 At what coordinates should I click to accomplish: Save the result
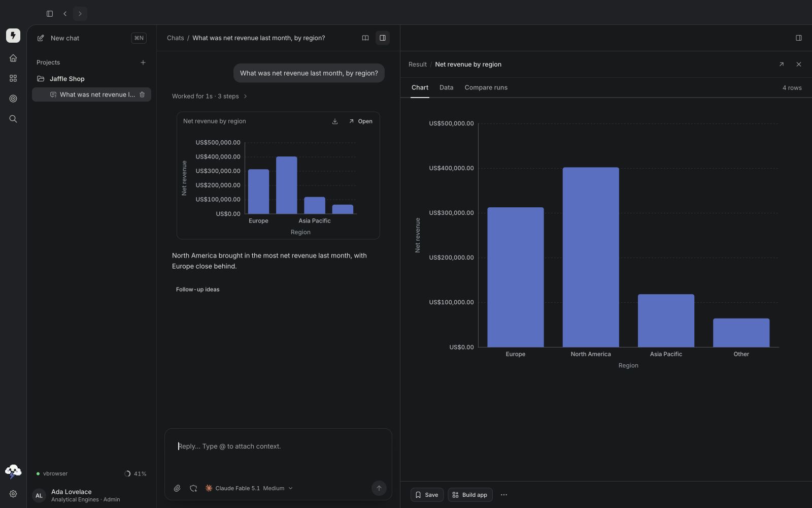(427, 495)
